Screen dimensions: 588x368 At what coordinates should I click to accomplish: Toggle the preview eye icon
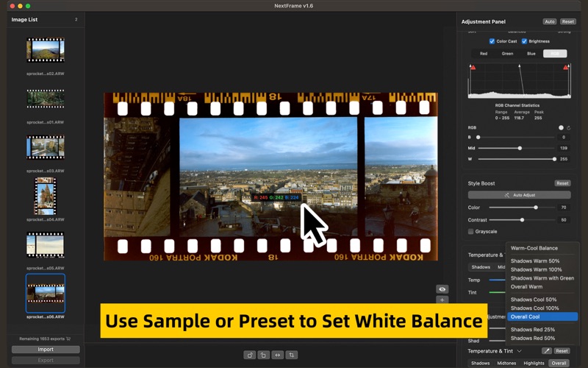tap(442, 289)
